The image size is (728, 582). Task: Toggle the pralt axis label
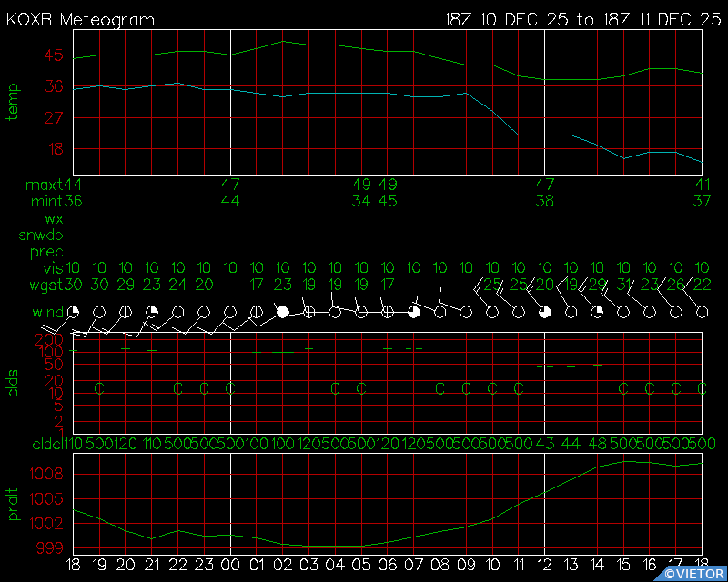13,506
